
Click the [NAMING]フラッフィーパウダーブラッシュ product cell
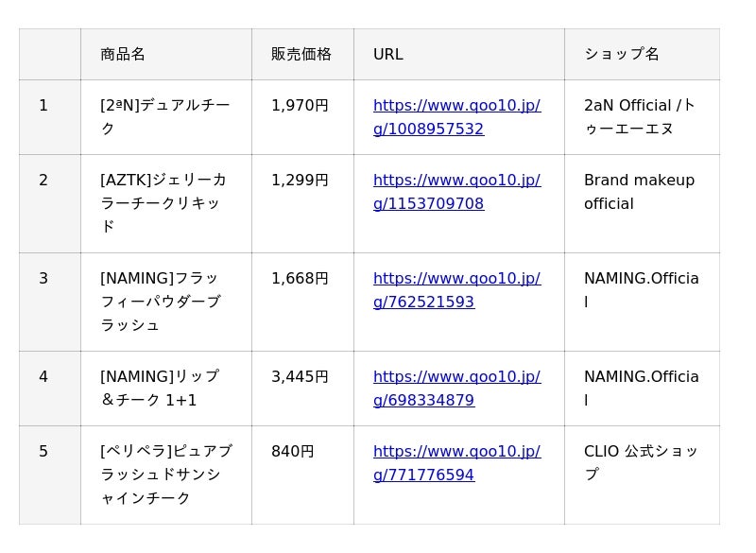164,302
